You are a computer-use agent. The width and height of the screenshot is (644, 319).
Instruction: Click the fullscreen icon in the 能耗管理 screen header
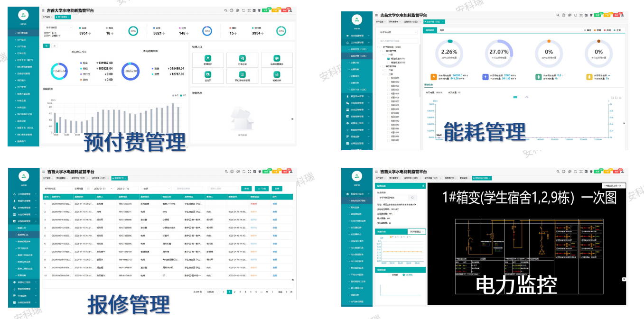click(x=581, y=16)
